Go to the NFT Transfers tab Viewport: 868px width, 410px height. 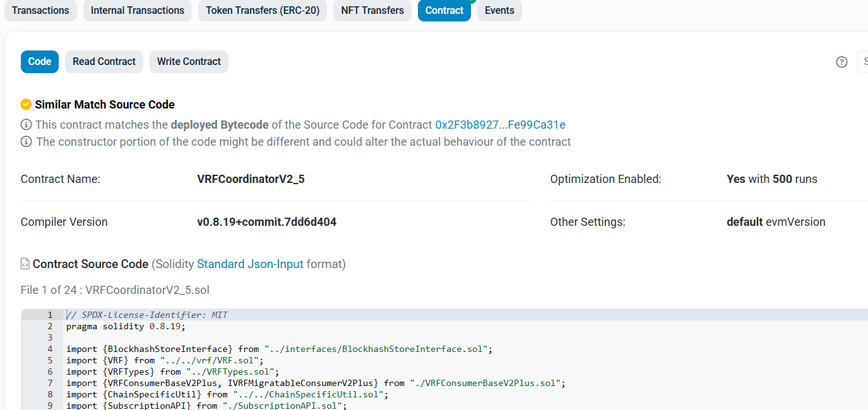[x=372, y=11]
